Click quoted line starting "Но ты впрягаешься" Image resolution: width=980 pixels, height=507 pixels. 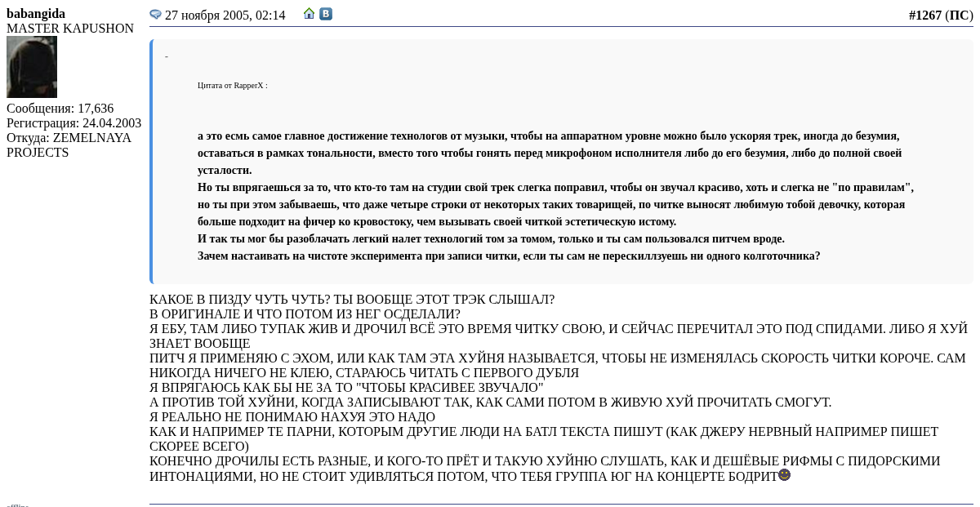click(x=555, y=188)
